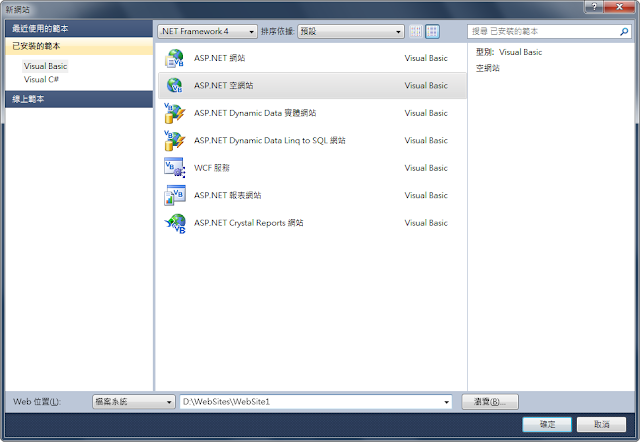Open the .NET Framework 4 dropdown

point(207,31)
